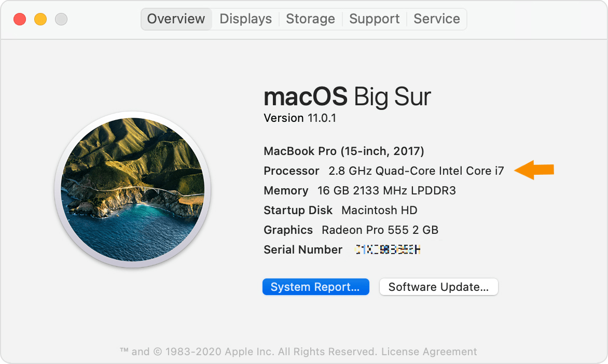Click the orange arrow pointing at Processor

pos(534,170)
